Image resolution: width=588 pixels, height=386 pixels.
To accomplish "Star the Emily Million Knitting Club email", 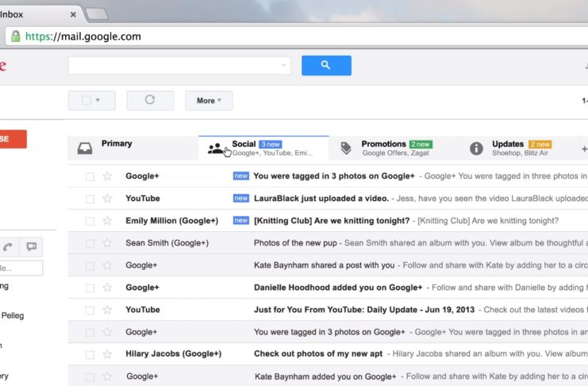I will (107, 221).
